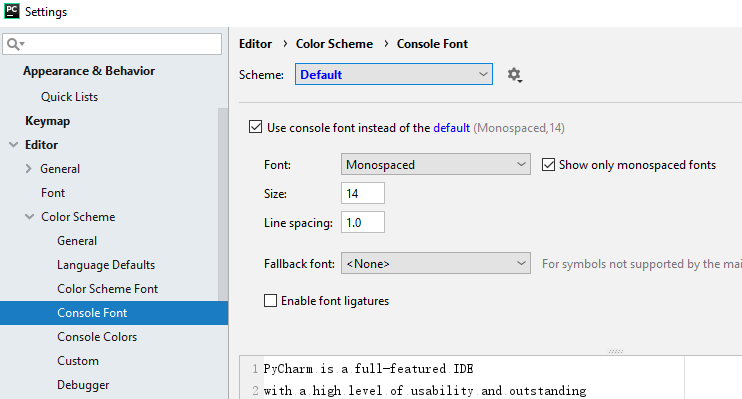
Task: Open the Scheme Default dropdown
Action: tap(394, 74)
